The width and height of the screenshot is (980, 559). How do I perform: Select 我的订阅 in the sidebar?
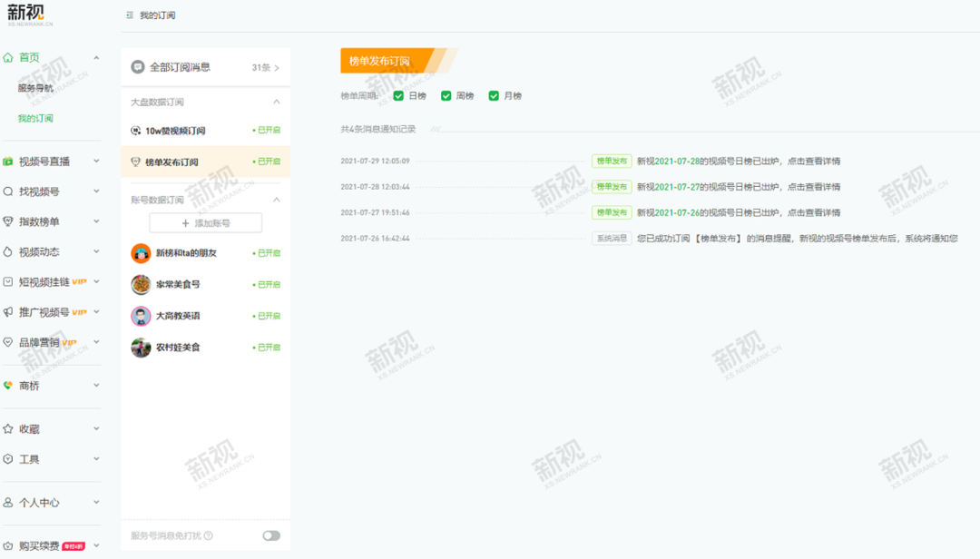(x=37, y=117)
